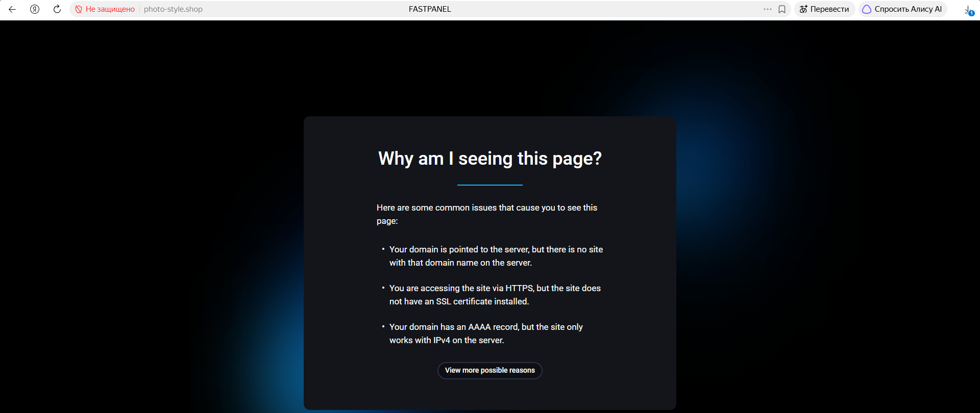The width and height of the screenshot is (980, 413).
Task: Click the Why am I seeing this page heading
Action: tap(490, 159)
